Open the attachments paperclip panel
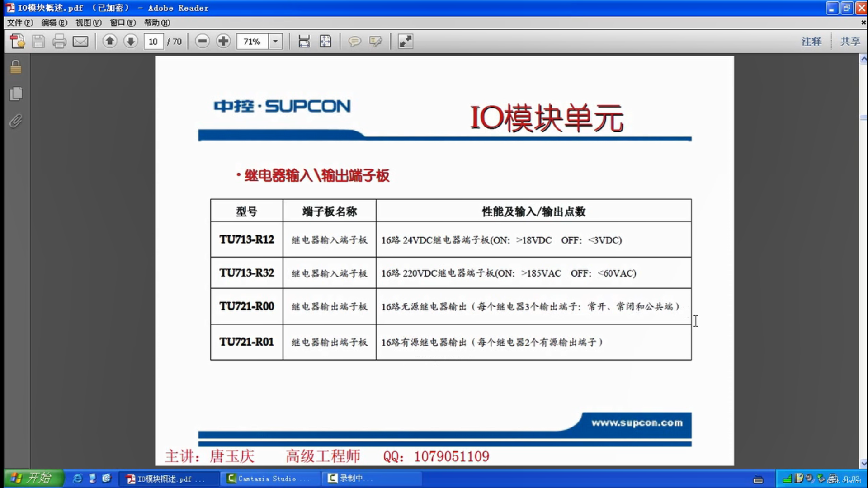Viewport: 868px width, 488px height. tap(16, 121)
